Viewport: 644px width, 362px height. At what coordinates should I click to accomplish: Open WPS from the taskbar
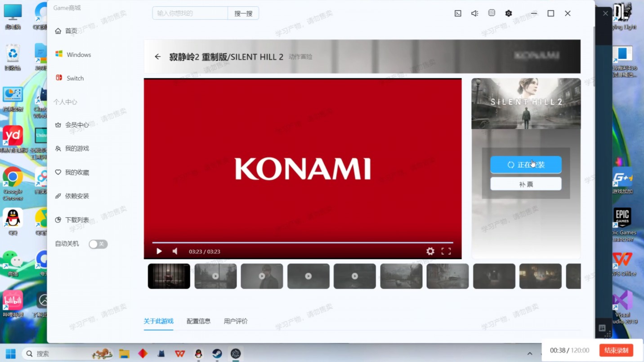pyautogui.click(x=180, y=354)
